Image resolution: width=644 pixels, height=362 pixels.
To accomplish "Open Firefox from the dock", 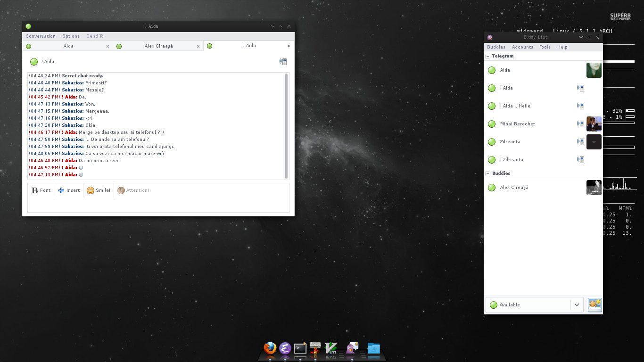I will [270, 348].
